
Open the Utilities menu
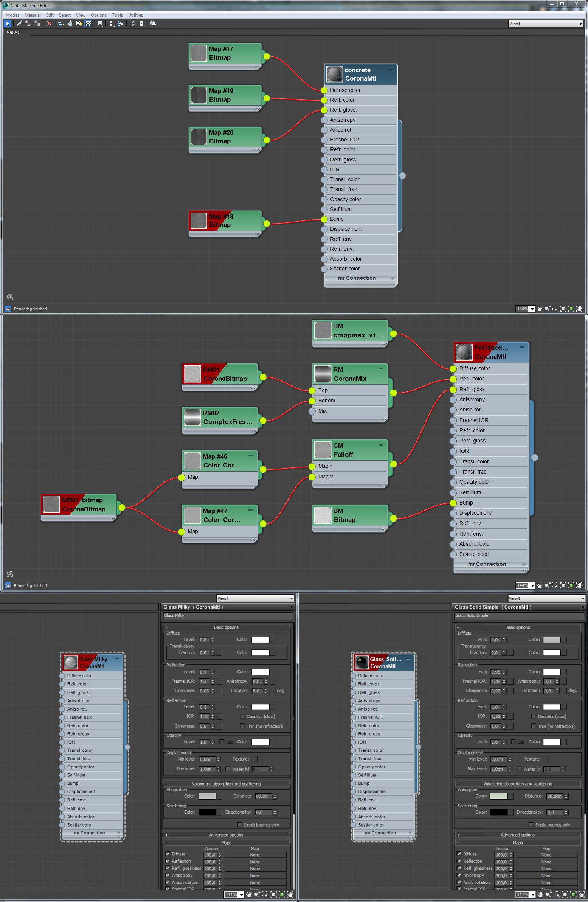coord(135,15)
